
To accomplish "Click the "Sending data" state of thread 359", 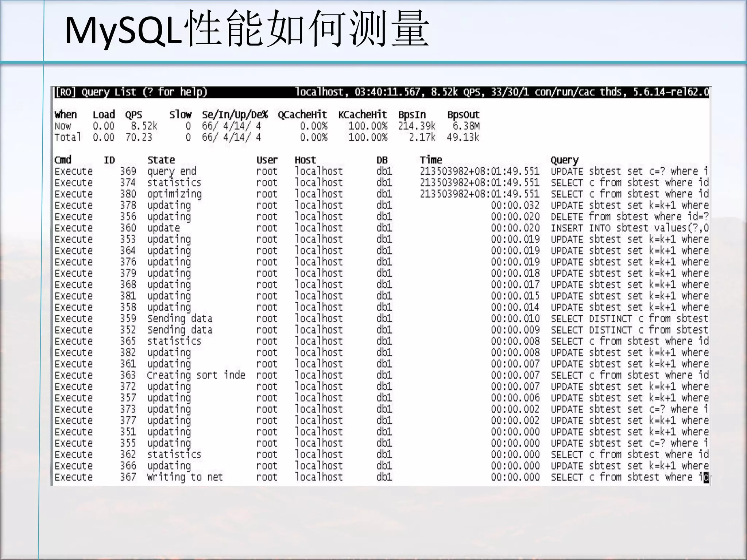I will (x=180, y=319).
